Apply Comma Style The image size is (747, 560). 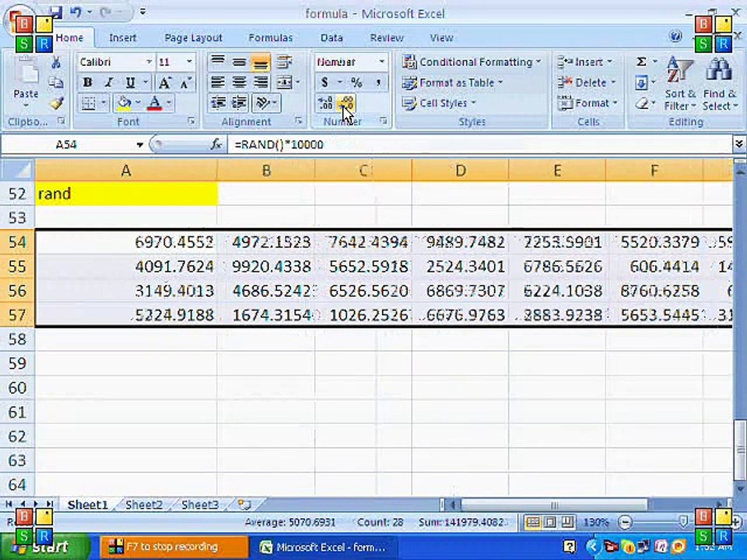[x=378, y=83]
